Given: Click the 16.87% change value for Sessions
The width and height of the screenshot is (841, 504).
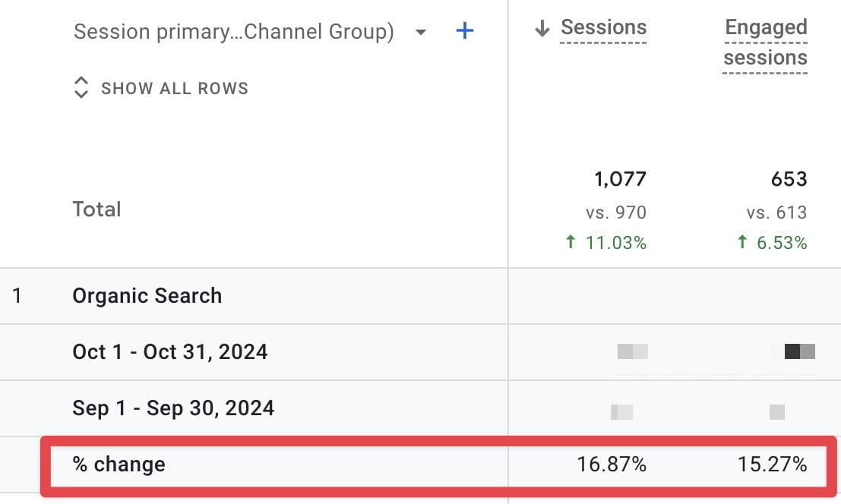Looking at the screenshot, I should (x=613, y=464).
